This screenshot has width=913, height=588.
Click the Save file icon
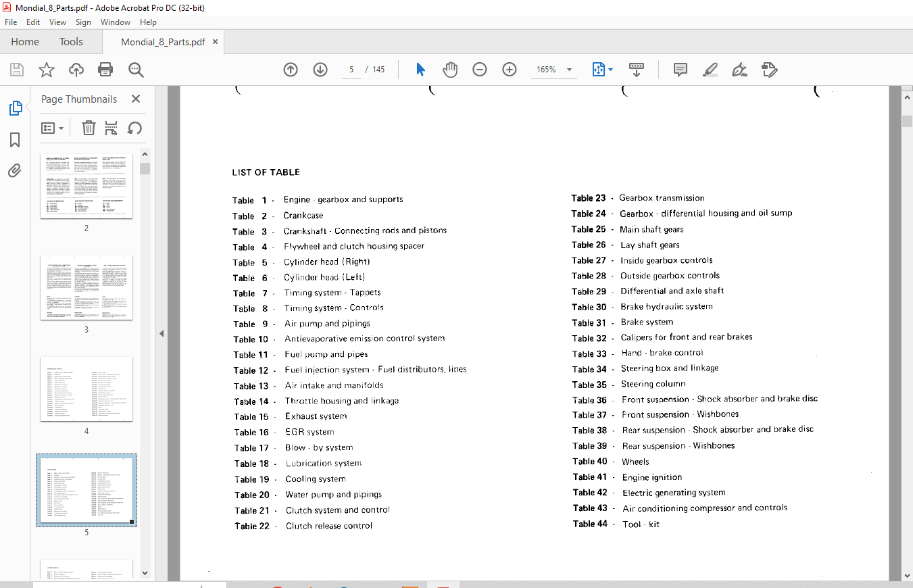tap(17, 70)
